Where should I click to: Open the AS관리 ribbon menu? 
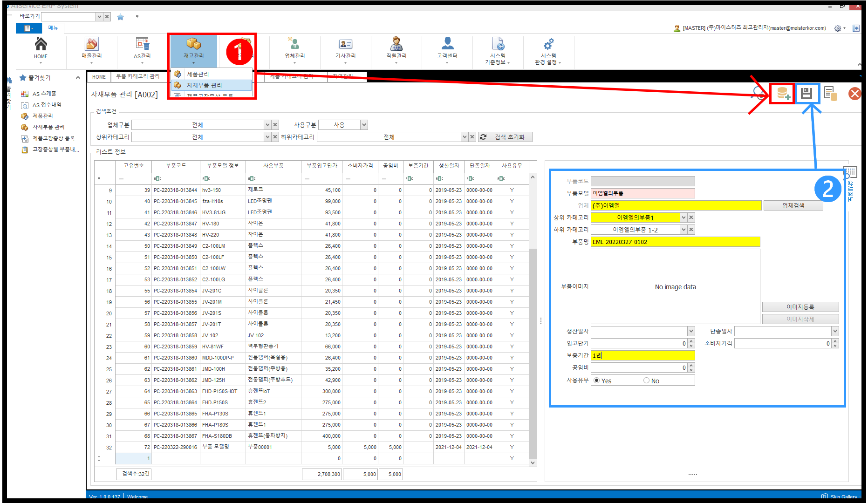[142, 48]
